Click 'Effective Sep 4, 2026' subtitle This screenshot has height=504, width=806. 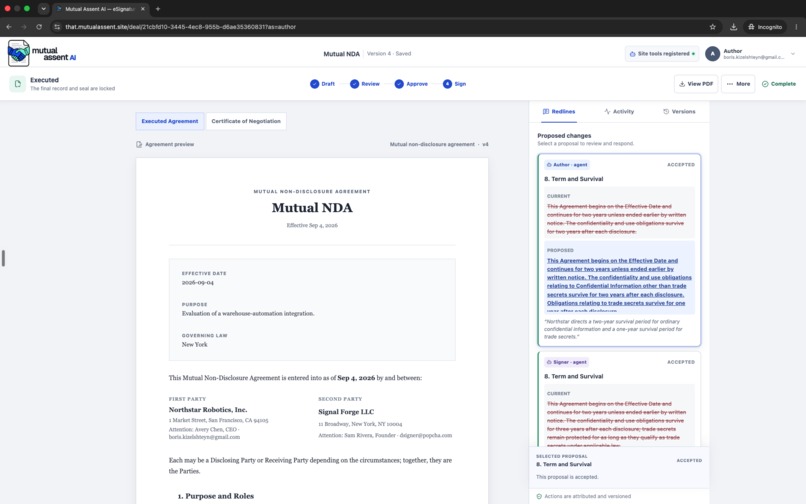(312, 225)
